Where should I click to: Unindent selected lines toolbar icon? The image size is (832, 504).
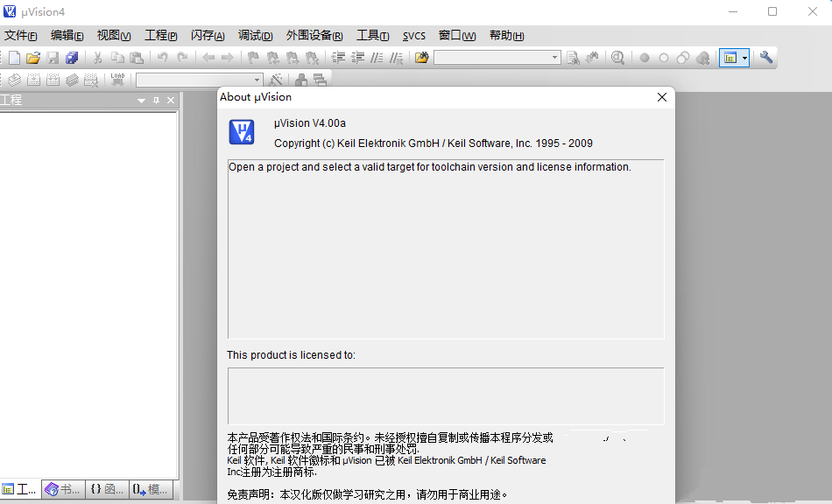(357, 58)
